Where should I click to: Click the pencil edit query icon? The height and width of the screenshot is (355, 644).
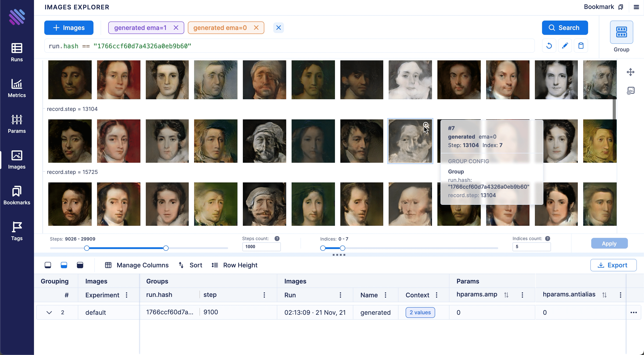565,46
